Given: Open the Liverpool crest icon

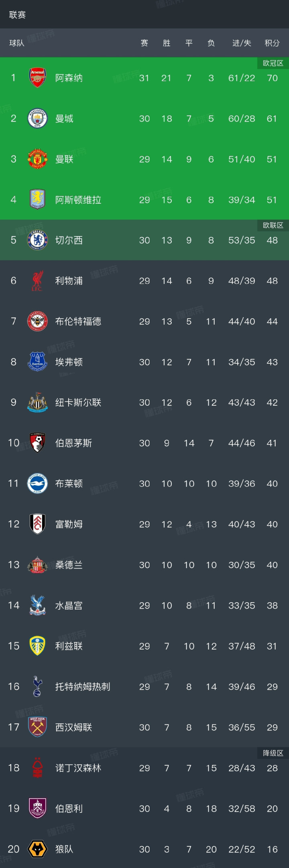Looking at the screenshot, I should coord(37,281).
